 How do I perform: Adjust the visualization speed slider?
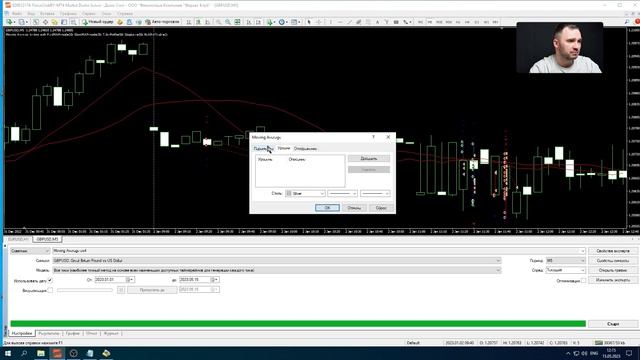[x=84, y=290]
